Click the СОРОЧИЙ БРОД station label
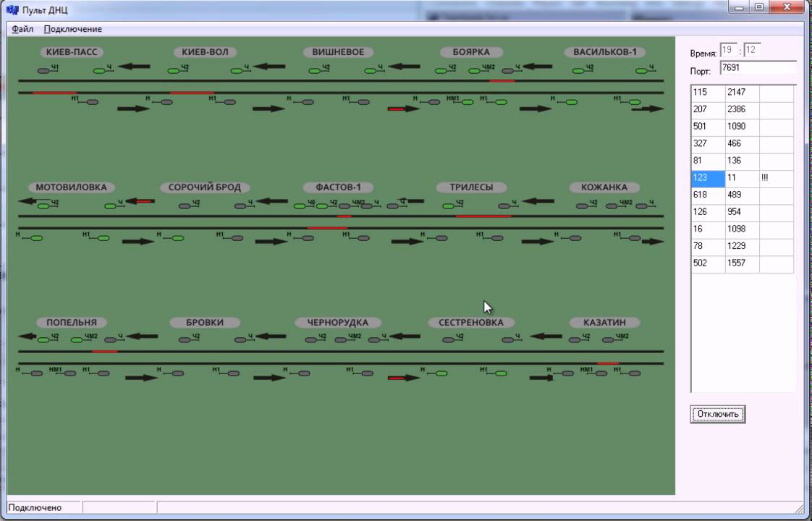This screenshot has width=812, height=521. tap(205, 187)
